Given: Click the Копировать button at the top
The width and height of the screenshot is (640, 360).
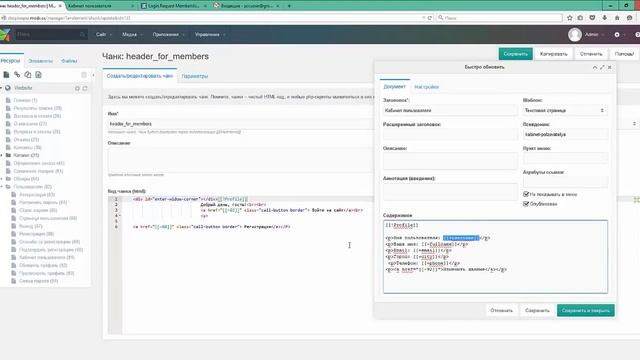Looking at the screenshot, I should pyautogui.click(x=553, y=54).
